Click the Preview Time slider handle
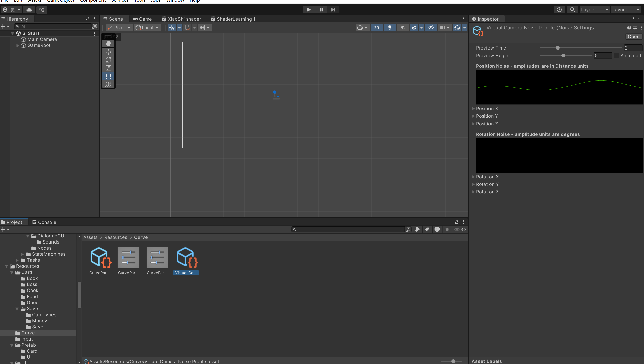The image size is (644, 364). tap(558, 48)
